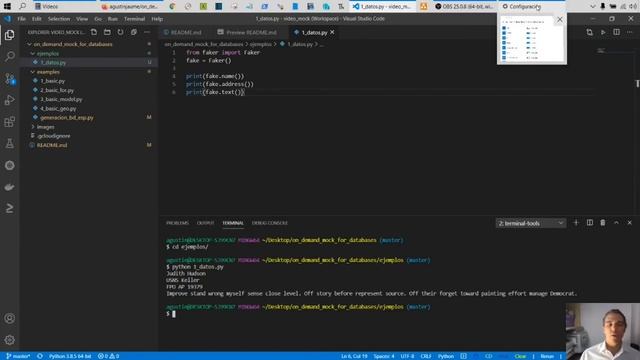Image resolution: width=640 pixels, height=360 pixels.
Task: Open the Accounts icon in activity bar
Action: 10,318
